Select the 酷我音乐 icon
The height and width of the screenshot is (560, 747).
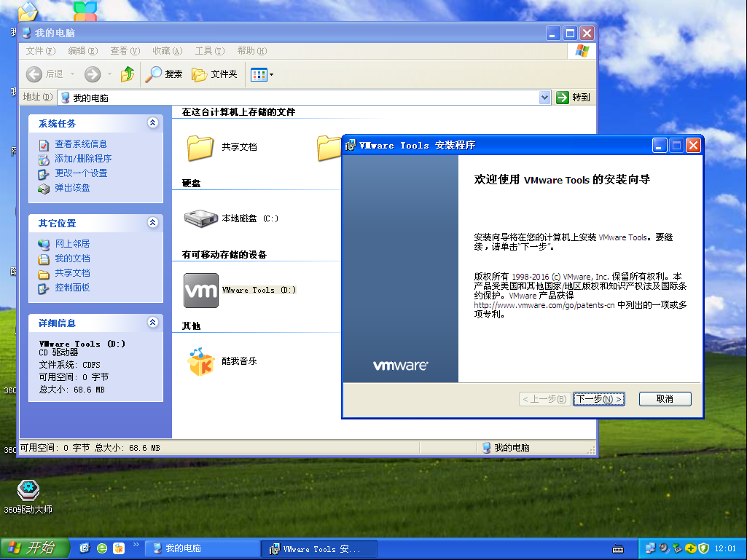pos(200,361)
